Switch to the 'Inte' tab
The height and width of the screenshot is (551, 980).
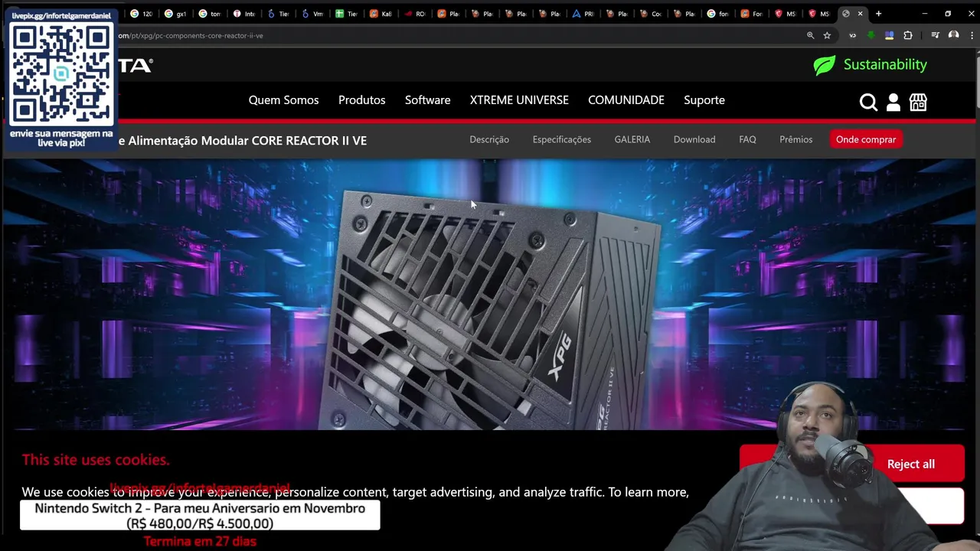coord(243,14)
